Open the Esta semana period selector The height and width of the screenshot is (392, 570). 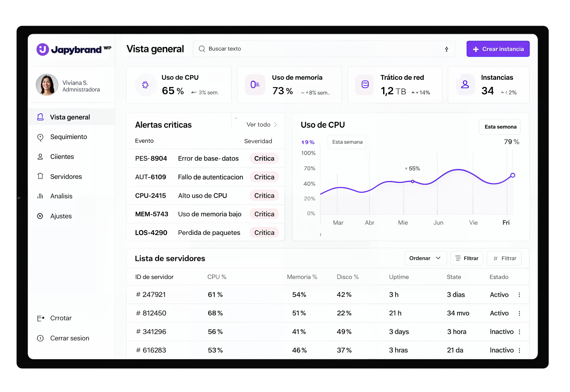coord(500,127)
